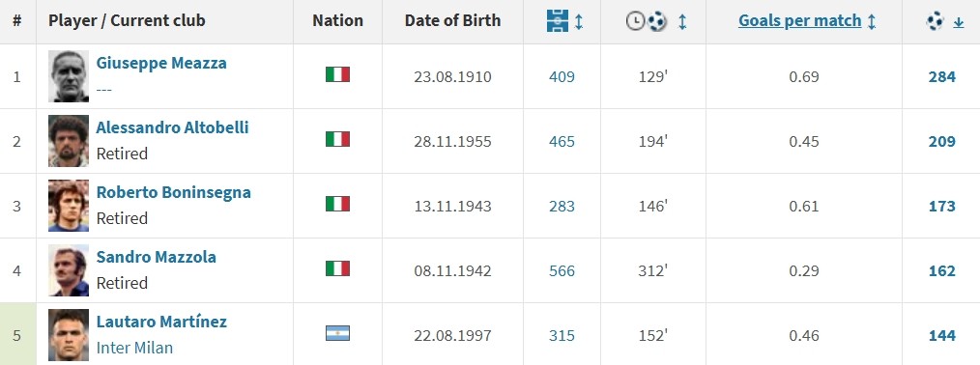This screenshot has width=980, height=365.
Task: Click Roberto Boninsegna's portrait photo
Action: [69, 206]
